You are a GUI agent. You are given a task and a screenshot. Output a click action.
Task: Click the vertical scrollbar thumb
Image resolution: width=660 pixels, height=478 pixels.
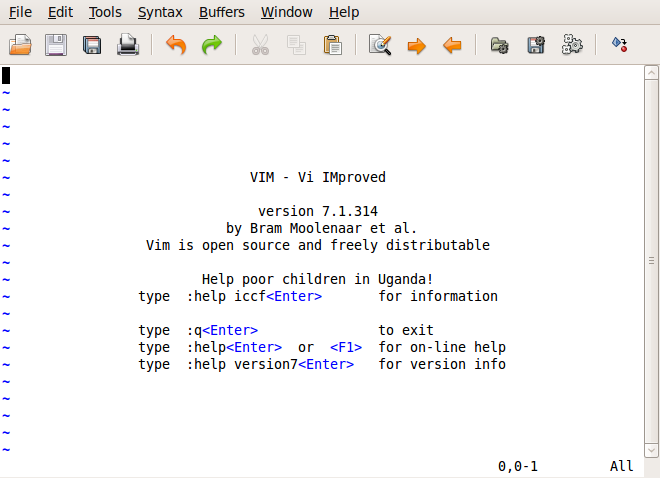pyautogui.click(x=651, y=261)
